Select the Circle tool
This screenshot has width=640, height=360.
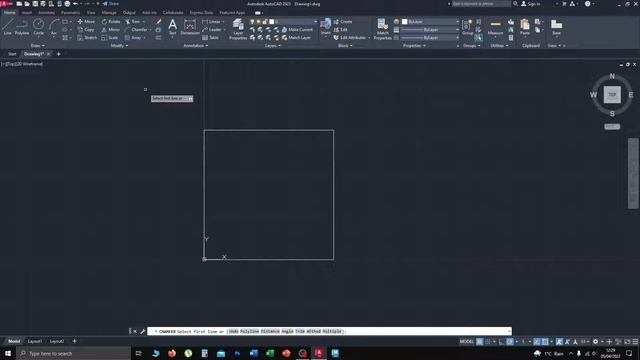pos(38,27)
